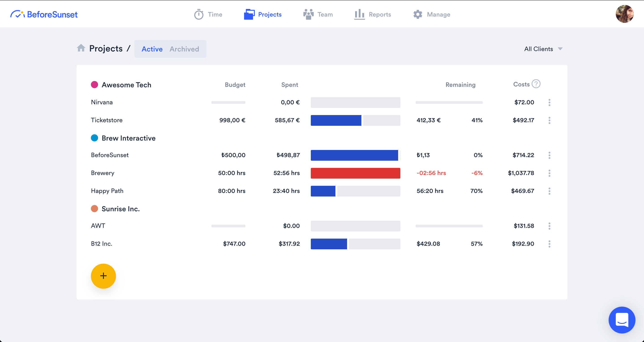The image size is (644, 342).
Task: Click the Happy Path progress bar
Action: tap(355, 191)
